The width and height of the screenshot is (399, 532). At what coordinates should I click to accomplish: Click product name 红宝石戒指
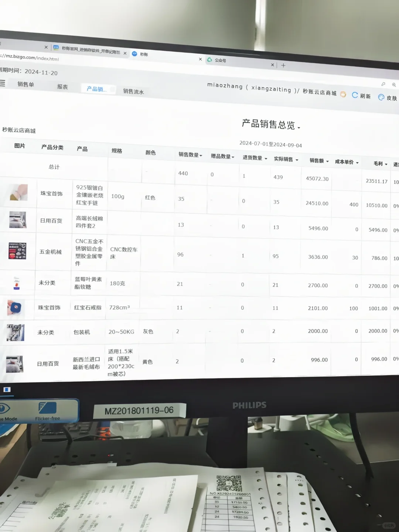point(88,307)
